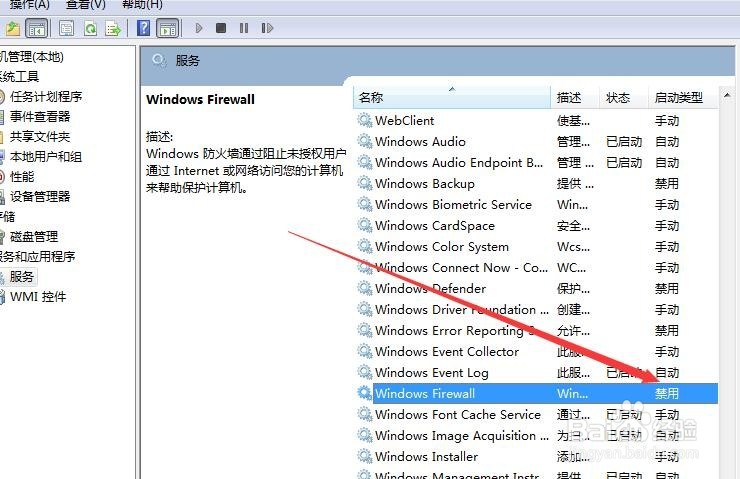
Task: Sort by the 描述 column header
Action: (575, 98)
